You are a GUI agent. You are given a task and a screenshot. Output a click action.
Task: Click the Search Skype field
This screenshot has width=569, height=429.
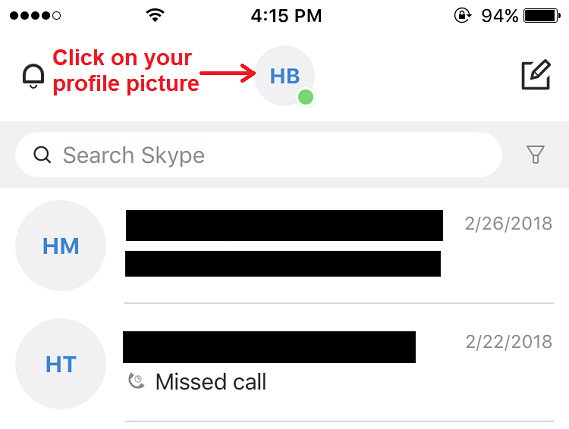pyautogui.click(x=258, y=155)
